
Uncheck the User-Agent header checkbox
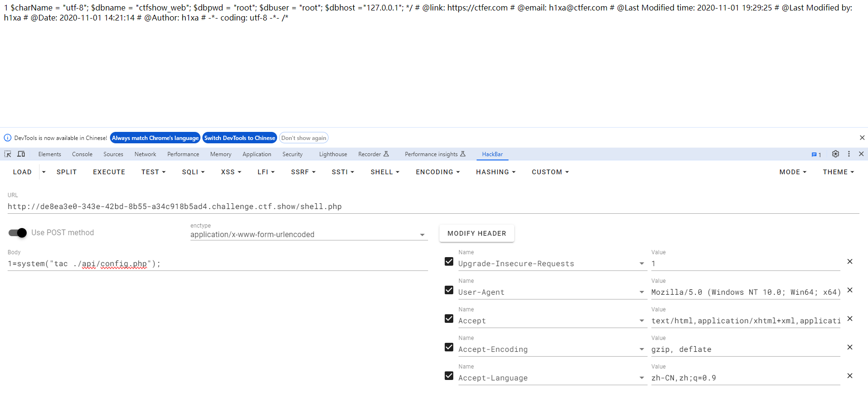pos(449,290)
